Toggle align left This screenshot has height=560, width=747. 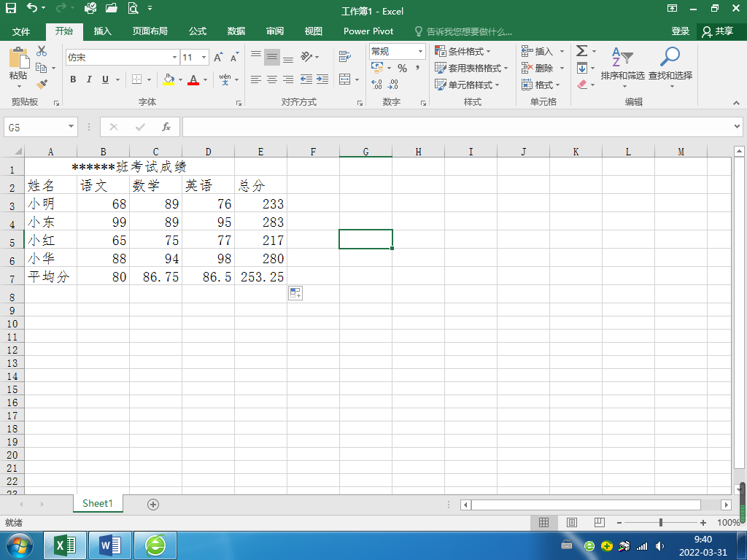pos(256,79)
